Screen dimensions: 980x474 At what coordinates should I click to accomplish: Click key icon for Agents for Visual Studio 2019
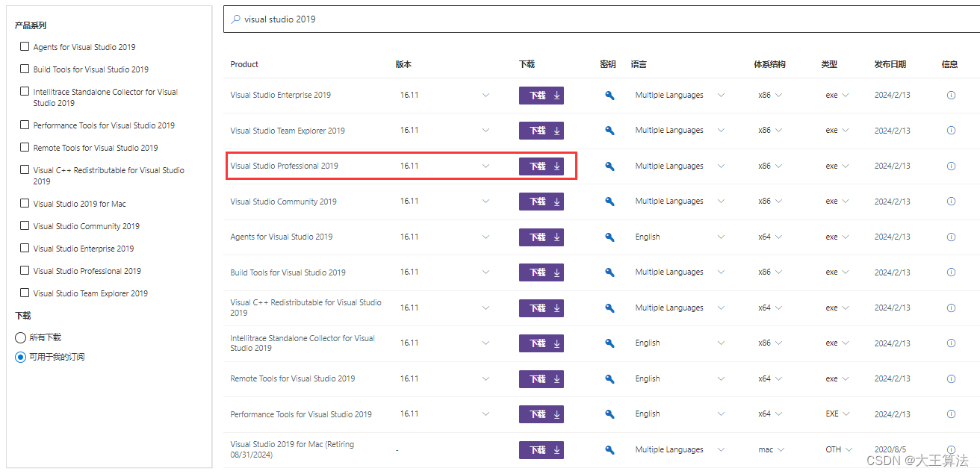[x=610, y=237]
